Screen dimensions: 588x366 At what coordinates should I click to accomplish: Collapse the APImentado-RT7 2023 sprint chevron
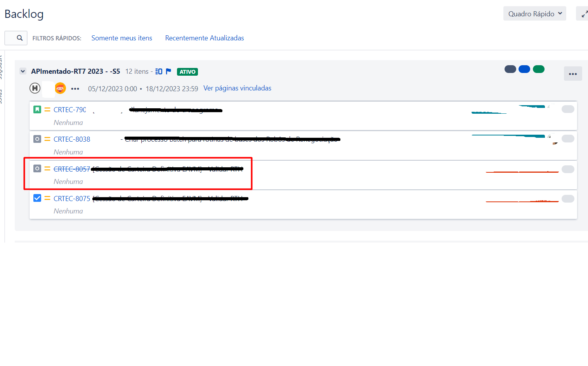pos(23,71)
